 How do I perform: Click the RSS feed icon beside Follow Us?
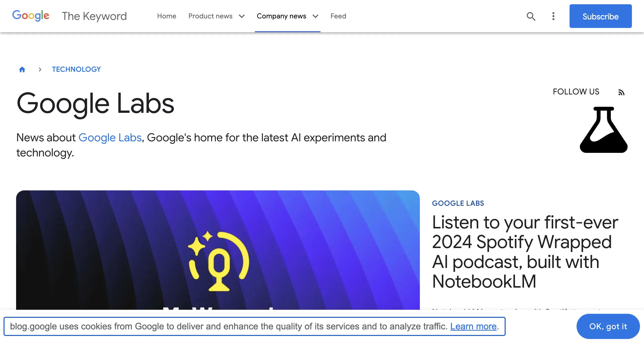click(621, 92)
